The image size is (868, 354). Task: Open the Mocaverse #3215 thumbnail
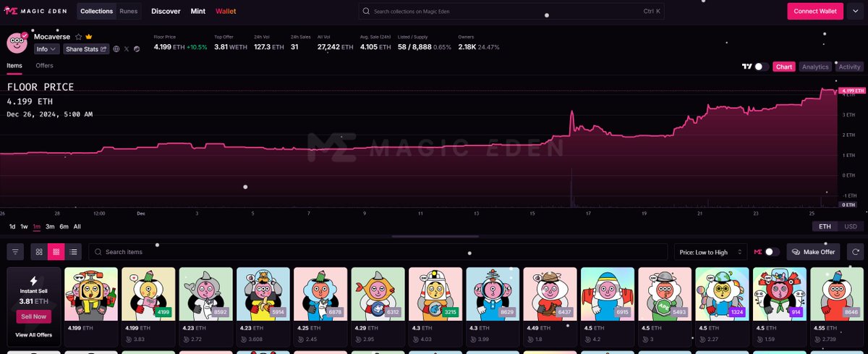(x=435, y=294)
